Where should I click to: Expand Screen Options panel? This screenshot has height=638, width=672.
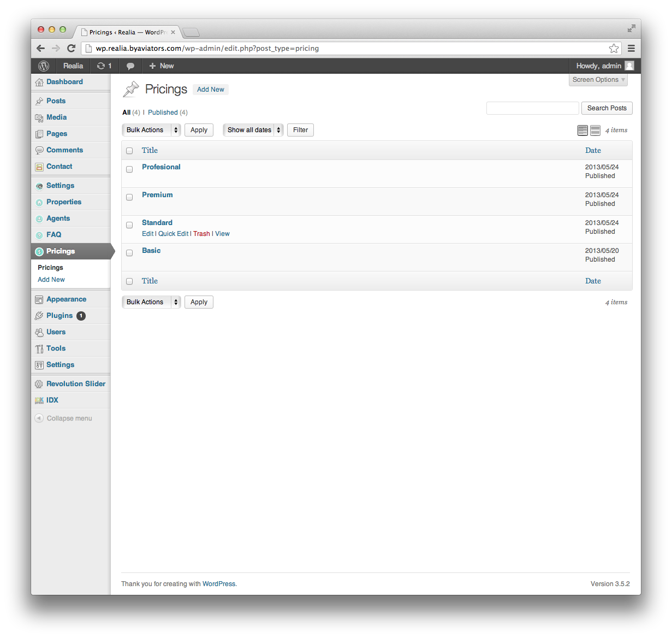pos(598,80)
